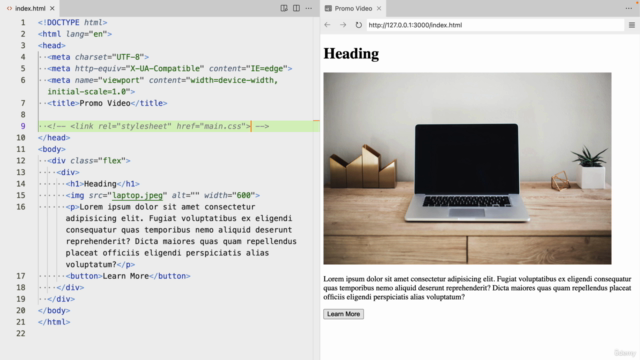Image resolution: width=640 pixels, height=360 pixels.
Task: Open more actions for the preview group
Action: [x=629, y=8]
